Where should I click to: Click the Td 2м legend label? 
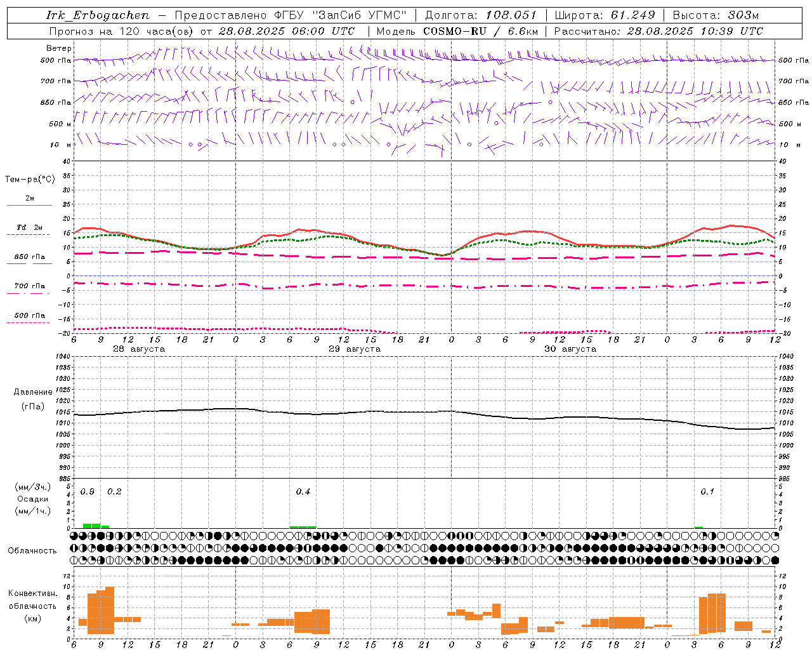[x=30, y=227]
